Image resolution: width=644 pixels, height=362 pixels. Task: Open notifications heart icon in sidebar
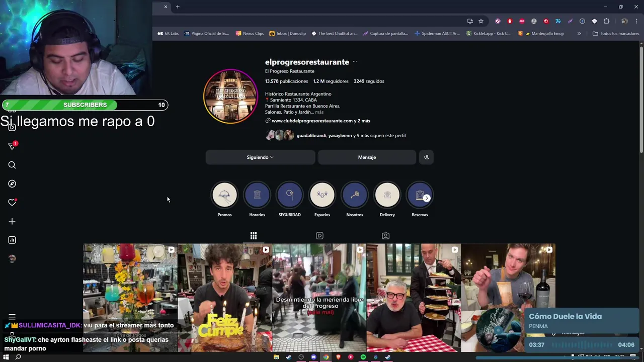tap(12, 202)
